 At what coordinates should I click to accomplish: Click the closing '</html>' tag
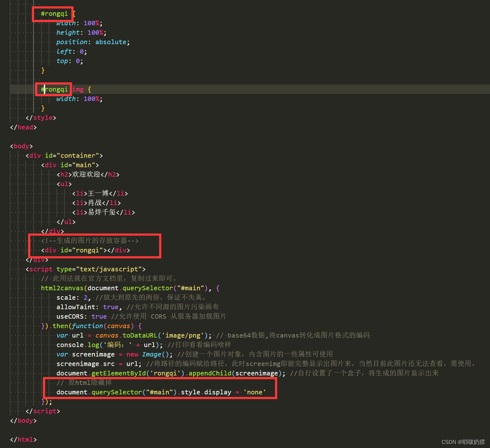[x=23, y=439]
